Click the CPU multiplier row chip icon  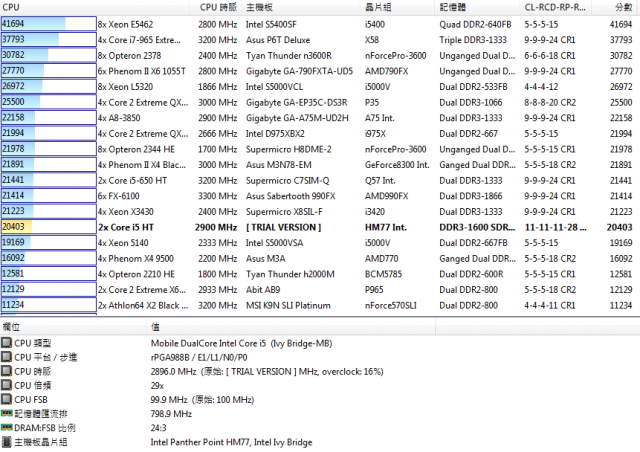coord(6,385)
